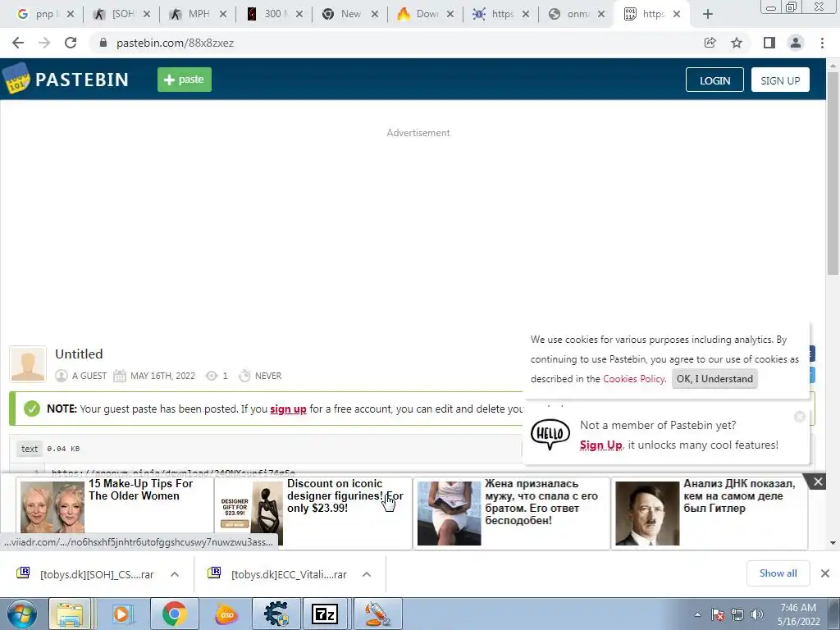Click the guest avatar thumbnail
Viewport: 840px width, 630px height.
[28, 364]
